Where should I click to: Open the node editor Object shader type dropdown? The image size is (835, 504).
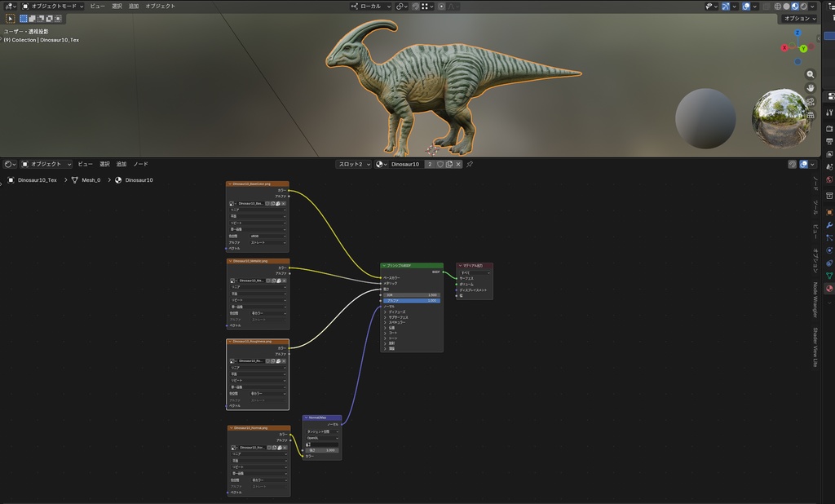(x=46, y=164)
